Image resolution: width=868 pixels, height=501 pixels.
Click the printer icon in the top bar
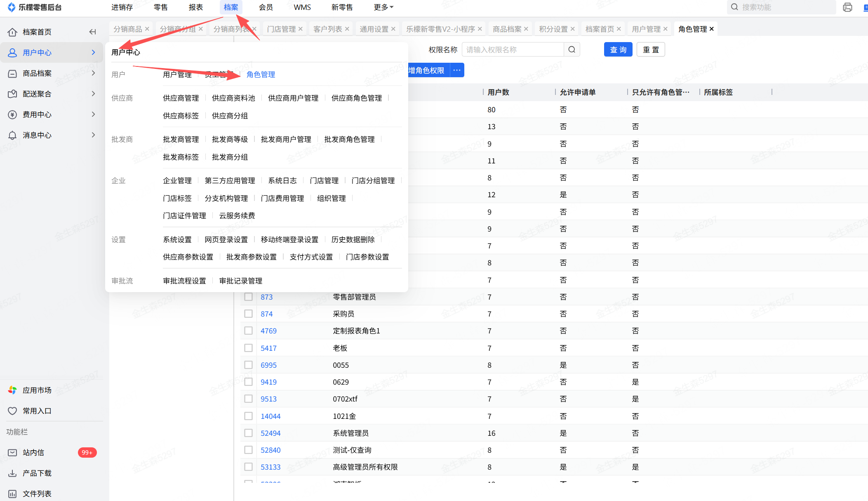pos(847,7)
